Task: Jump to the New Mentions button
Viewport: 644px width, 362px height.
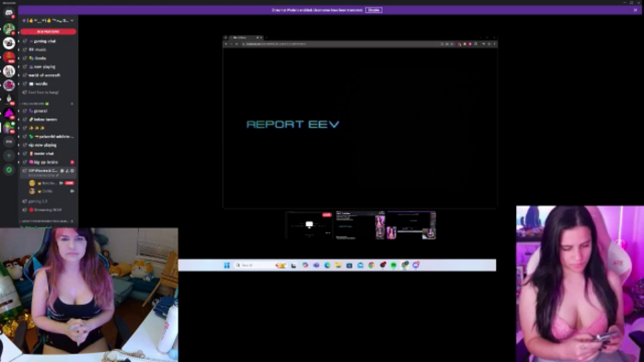Action: pyautogui.click(x=48, y=31)
